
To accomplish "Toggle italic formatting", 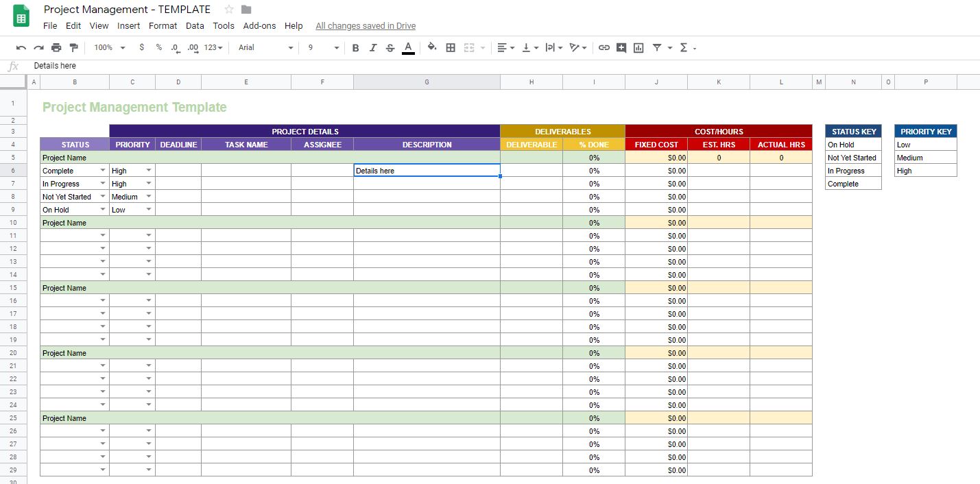I will click(373, 47).
